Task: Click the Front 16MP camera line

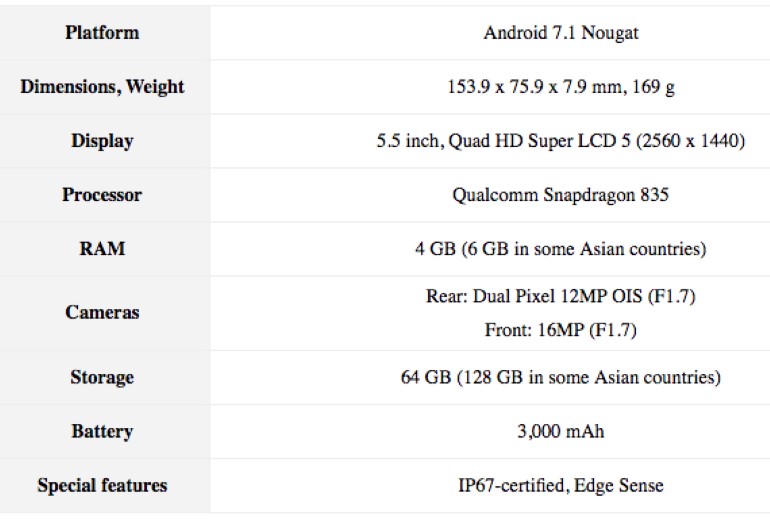Action: (x=560, y=329)
